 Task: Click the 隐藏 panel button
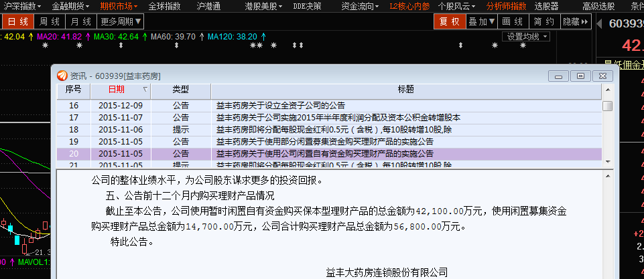(576, 22)
